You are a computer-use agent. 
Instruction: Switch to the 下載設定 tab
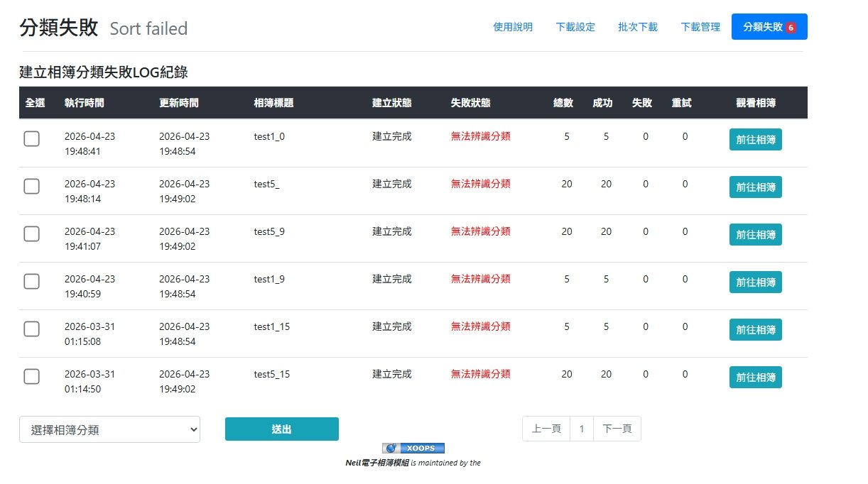point(575,27)
